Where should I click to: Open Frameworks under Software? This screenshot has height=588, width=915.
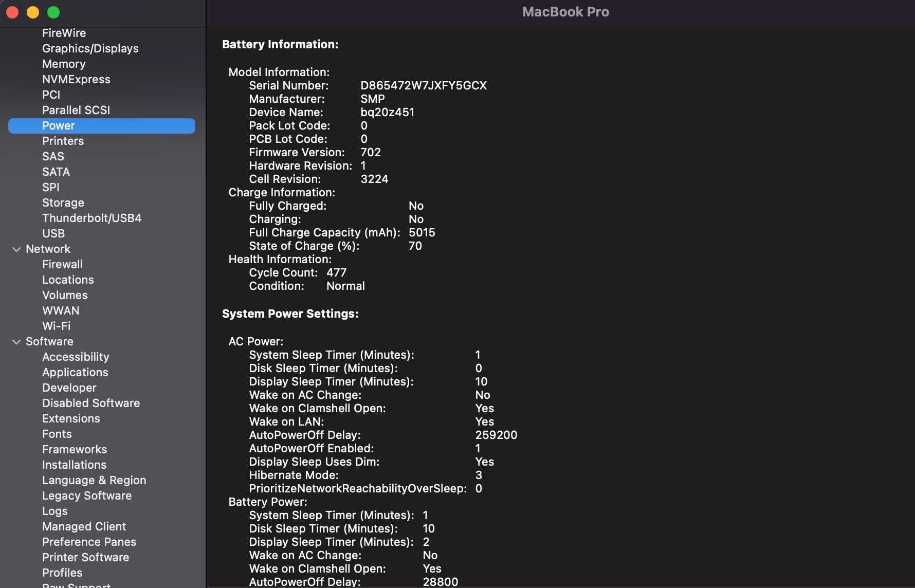75,449
